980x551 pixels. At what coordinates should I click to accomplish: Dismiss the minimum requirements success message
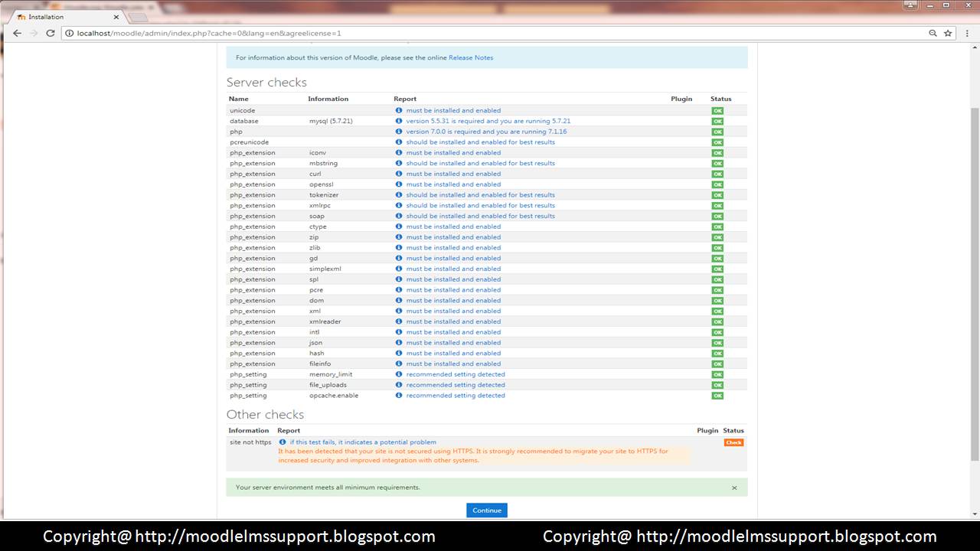pyautogui.click(x=734, y=487)
